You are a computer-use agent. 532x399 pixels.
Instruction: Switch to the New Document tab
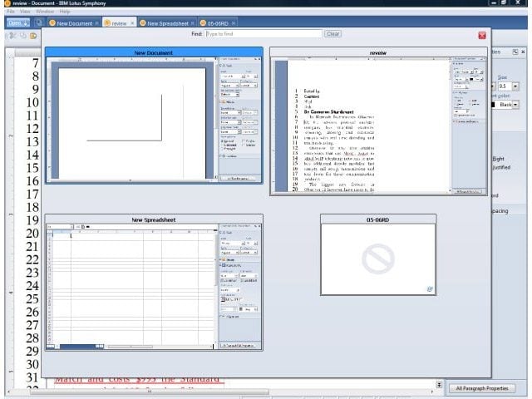(x=75, y=23)
